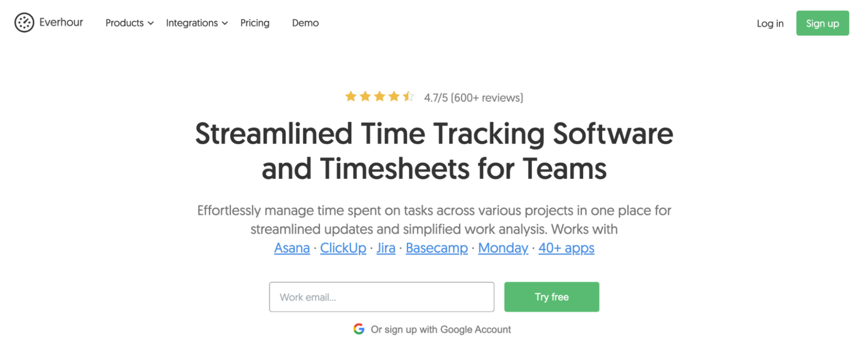
Task: Click the Streamlined Time Tracking Software headline
Action: 434,151
